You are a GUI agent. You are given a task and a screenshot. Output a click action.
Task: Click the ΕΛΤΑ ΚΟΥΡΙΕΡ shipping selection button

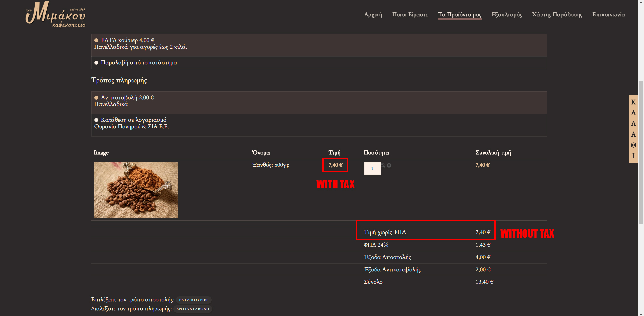click(x=194, y=300)
